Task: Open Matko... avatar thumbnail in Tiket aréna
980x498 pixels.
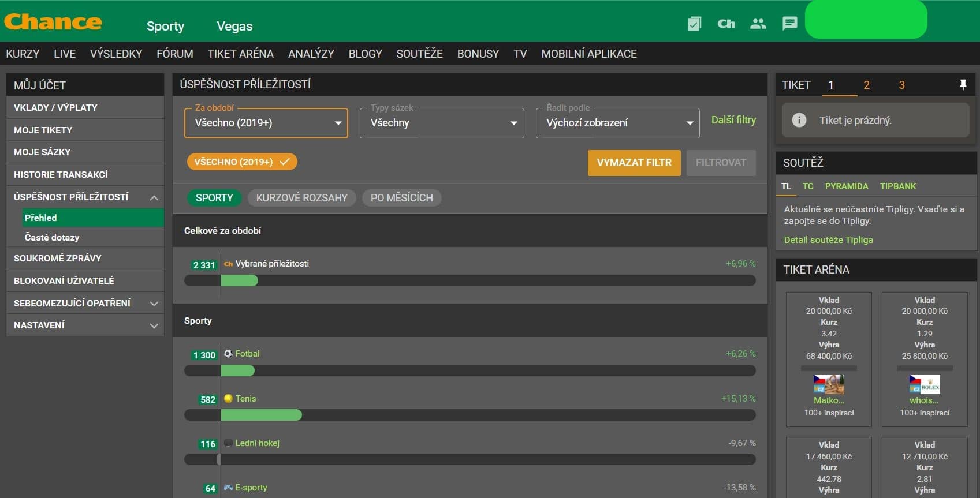Action: click(829, 384)
